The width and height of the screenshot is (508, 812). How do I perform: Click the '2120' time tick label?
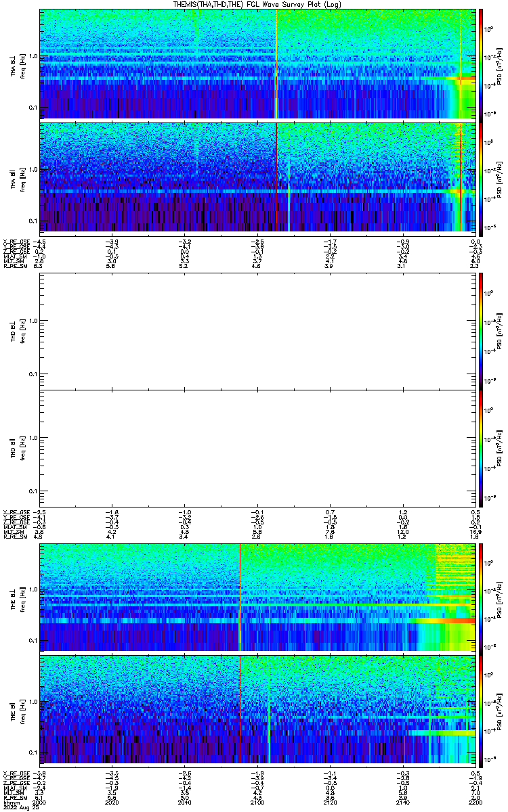point(330,802)
